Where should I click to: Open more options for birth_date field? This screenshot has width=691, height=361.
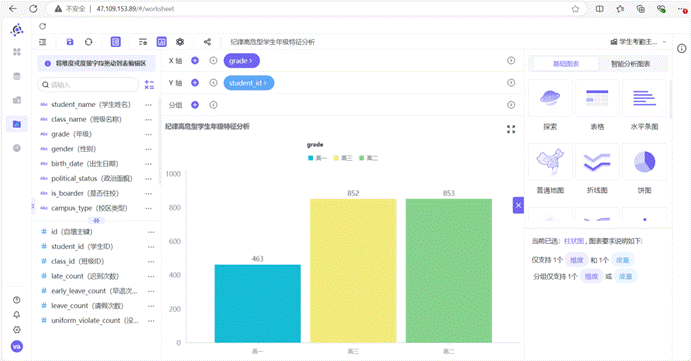pos(149,164)
